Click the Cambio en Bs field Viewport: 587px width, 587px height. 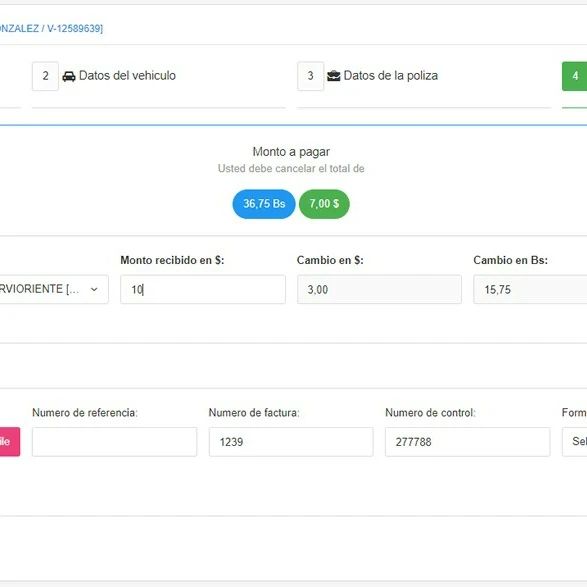(x=530, y=289)
